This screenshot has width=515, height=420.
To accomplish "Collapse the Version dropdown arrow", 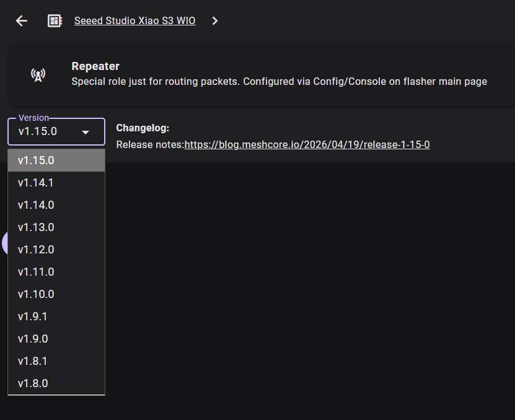I will [86, 132].
